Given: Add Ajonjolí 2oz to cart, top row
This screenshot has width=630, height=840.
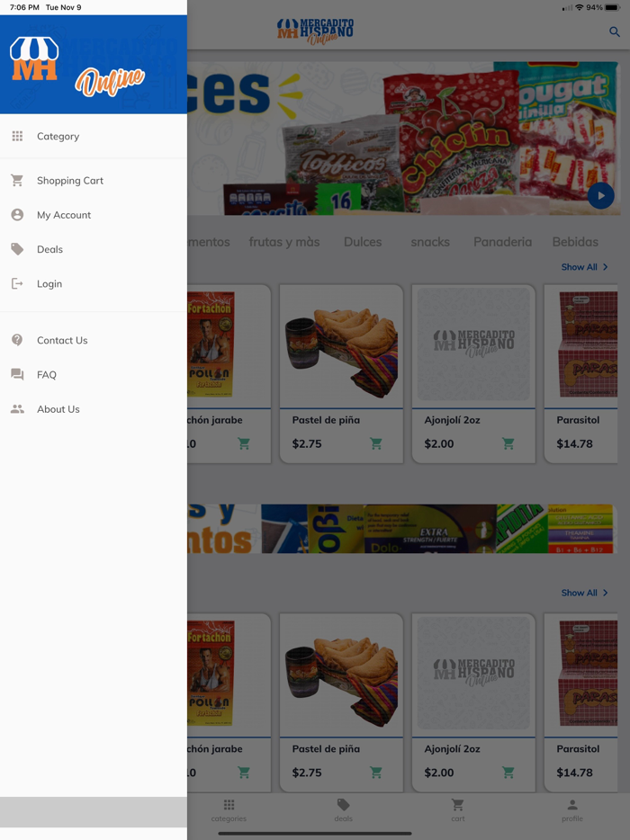Looking at the screenshot, I should tap(508, 443).
